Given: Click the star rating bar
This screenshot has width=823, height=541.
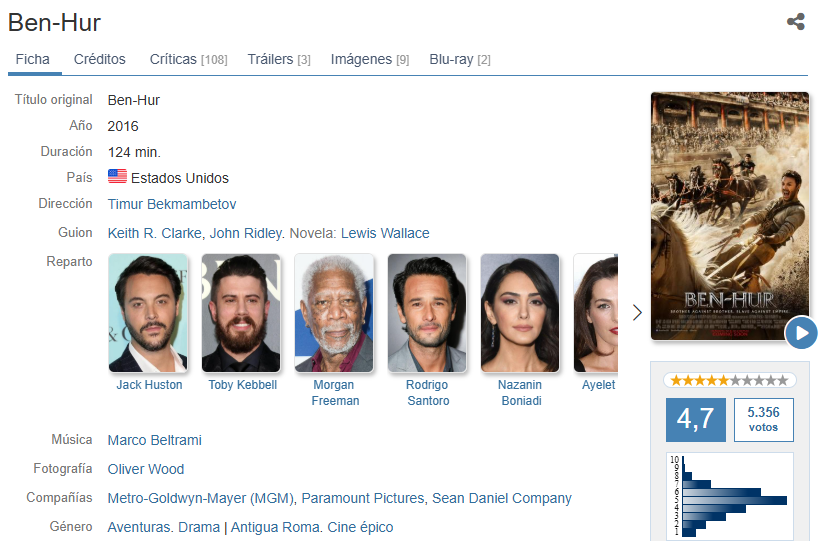Looking at the screenshot, I should pyautogui.click(x=730, y=380).
